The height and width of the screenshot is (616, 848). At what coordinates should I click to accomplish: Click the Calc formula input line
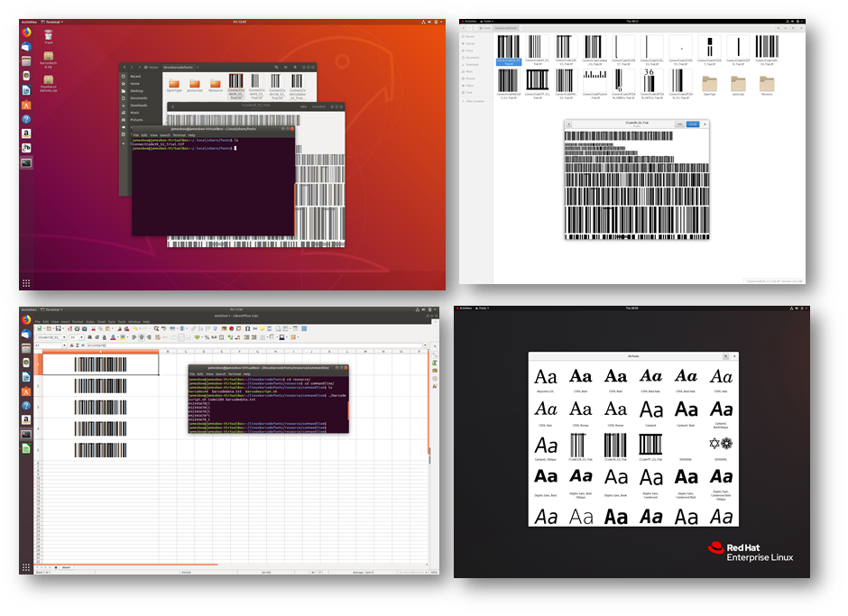click(x=254, y=345)
